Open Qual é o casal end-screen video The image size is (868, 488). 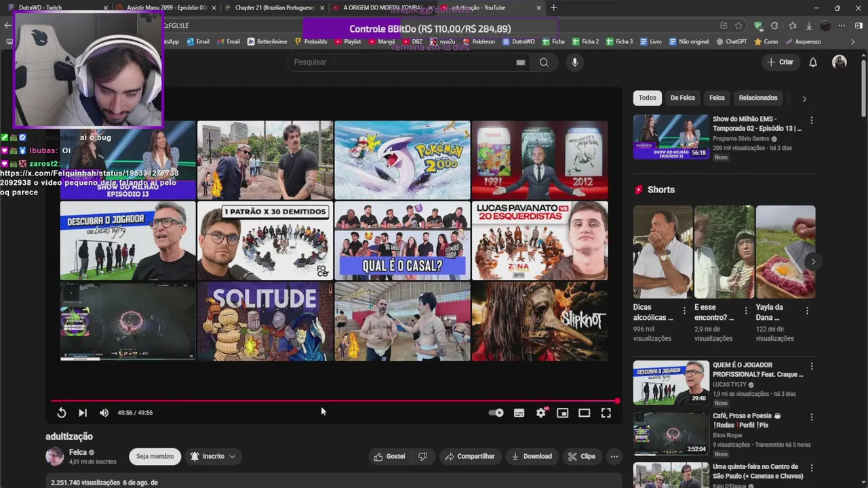coord(402,241)
